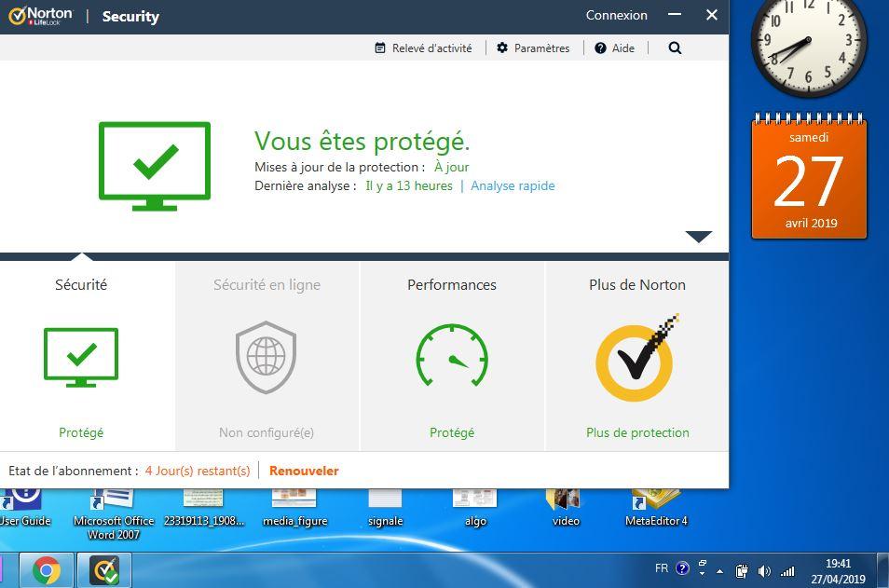Click the FR language indicator
889x588 pixels.
point(661,568)
